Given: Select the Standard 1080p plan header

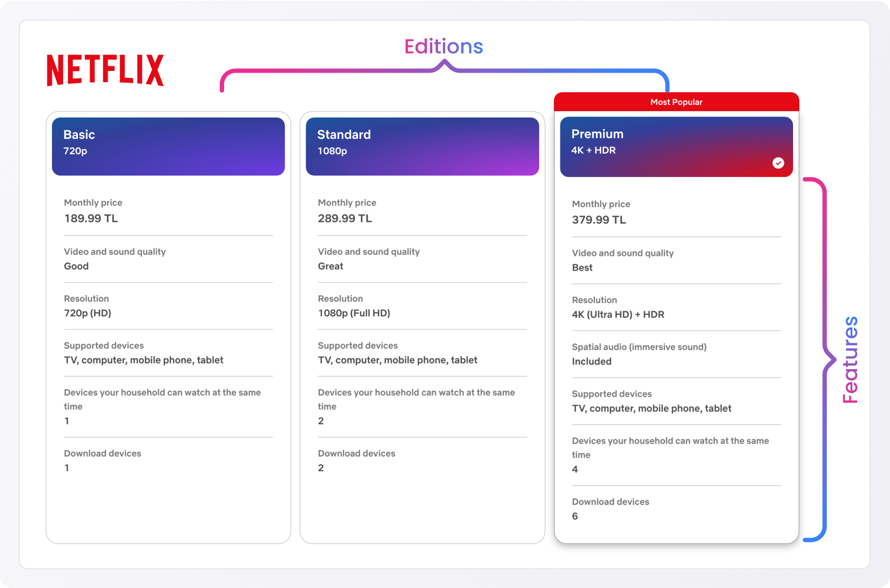Looking at the screenshot, I should (422, 146).
